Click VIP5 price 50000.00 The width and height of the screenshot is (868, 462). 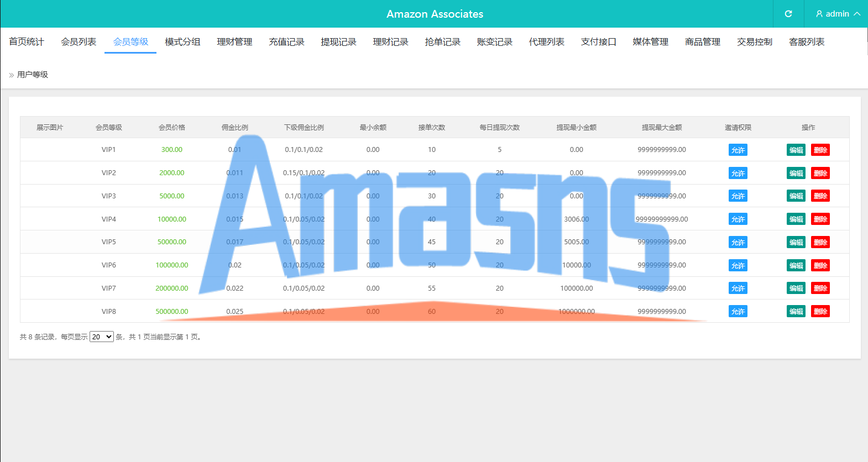coord(172,242)
